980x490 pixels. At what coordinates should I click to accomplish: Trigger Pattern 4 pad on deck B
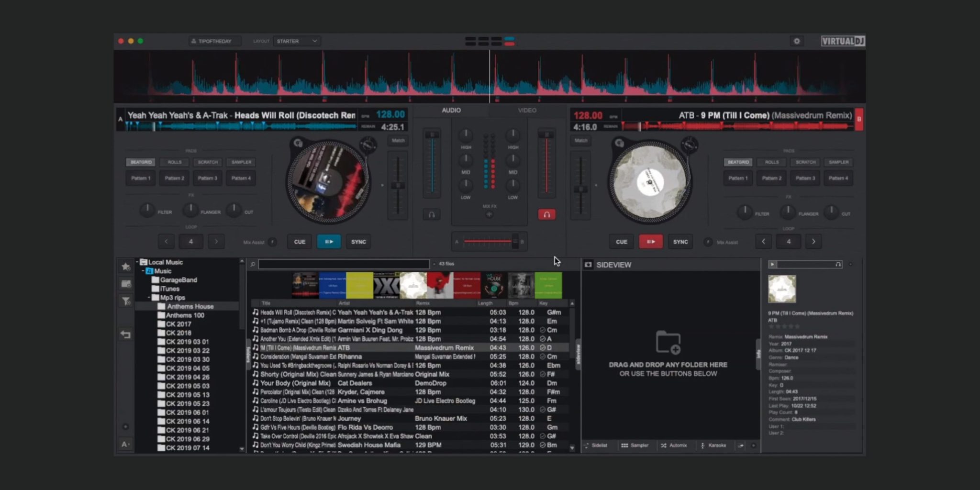point(838,178)
